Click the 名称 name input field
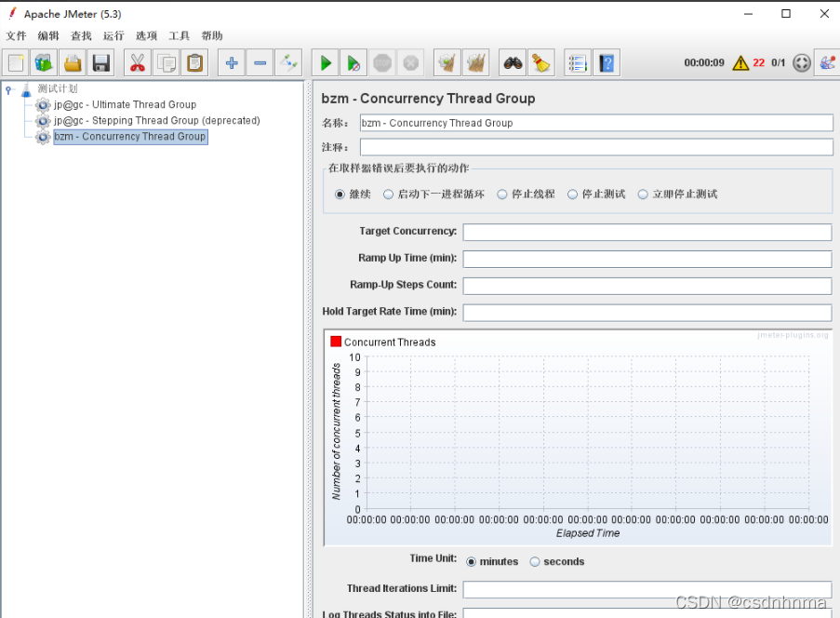The height and width of the screenshot is (618, 840). [596, 123]
